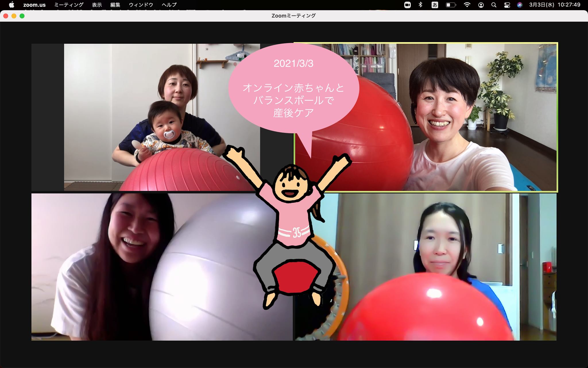Open the 編集 menu
The width and height of the screenshot is (588, 368).
[115, 5]
